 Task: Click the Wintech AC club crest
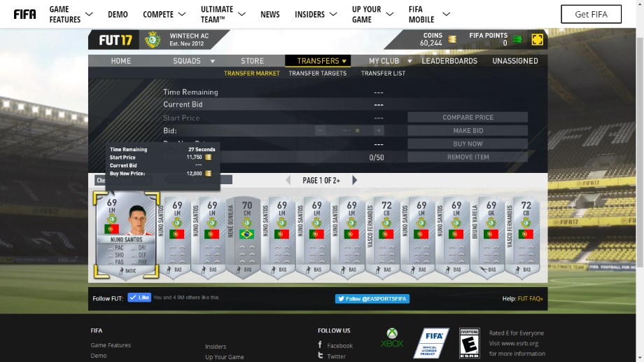(152, 40)
